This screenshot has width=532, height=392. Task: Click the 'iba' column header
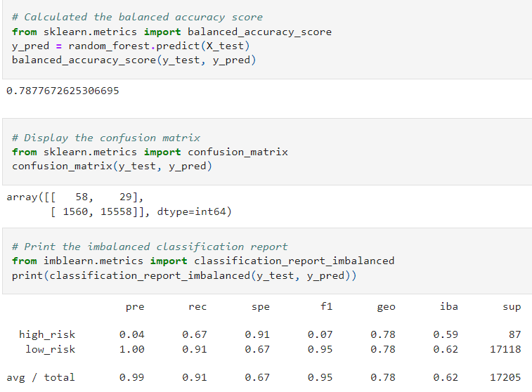coord(449,306)
